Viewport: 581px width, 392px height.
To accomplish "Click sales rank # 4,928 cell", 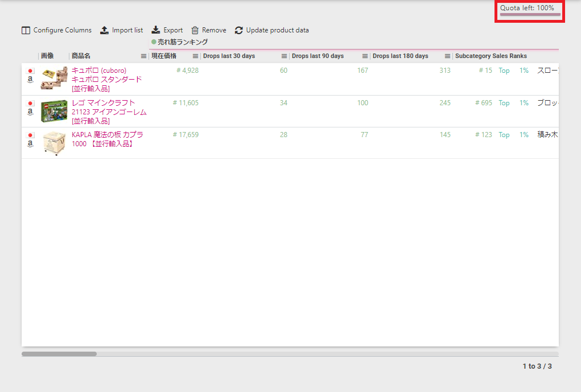I will [187, 71].
